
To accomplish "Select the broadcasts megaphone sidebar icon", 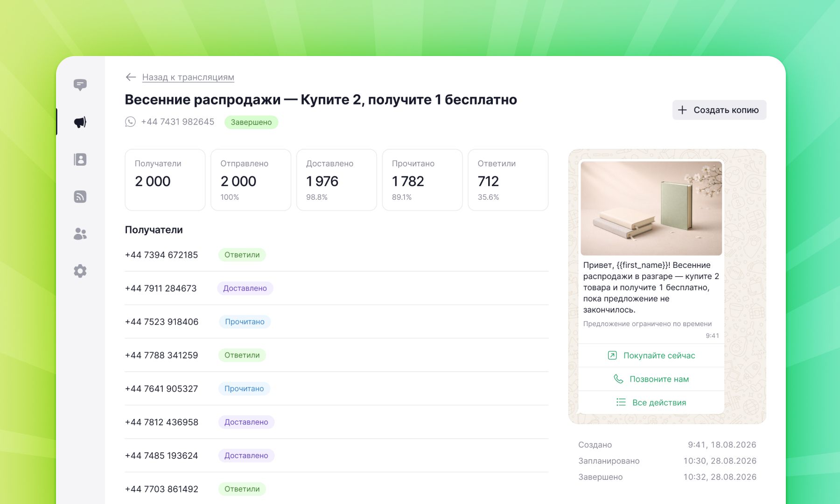I will [x=80, y=122].
